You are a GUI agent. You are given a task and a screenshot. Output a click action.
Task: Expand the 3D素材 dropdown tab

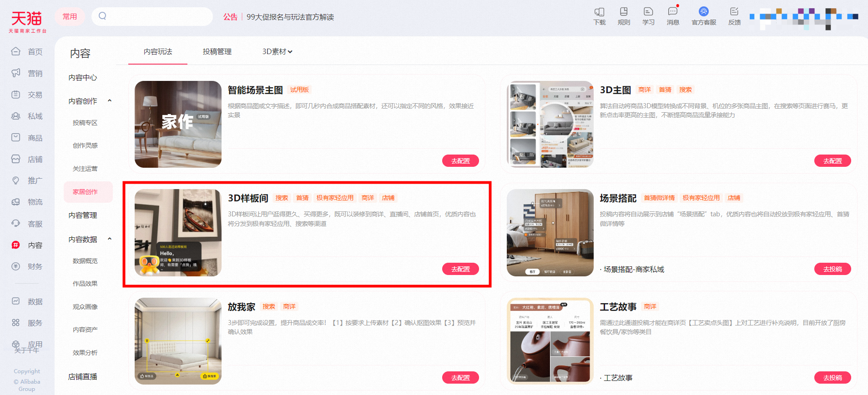click(x=277, y=52)
